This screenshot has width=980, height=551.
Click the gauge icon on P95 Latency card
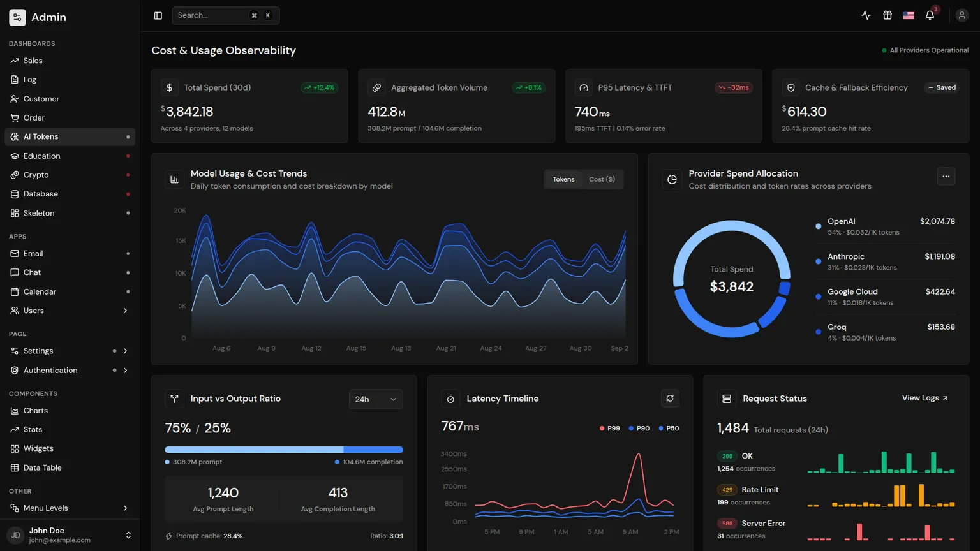[583, 87]
